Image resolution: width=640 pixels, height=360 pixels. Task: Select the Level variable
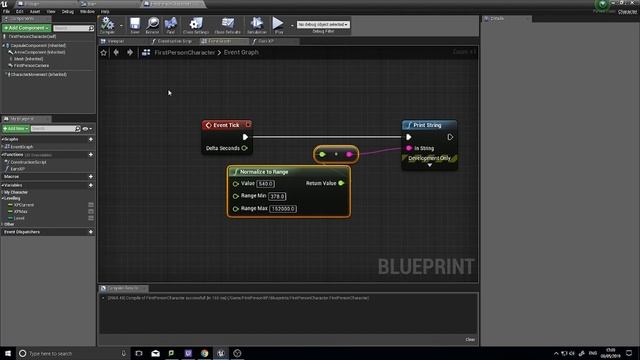coord(19,218)
